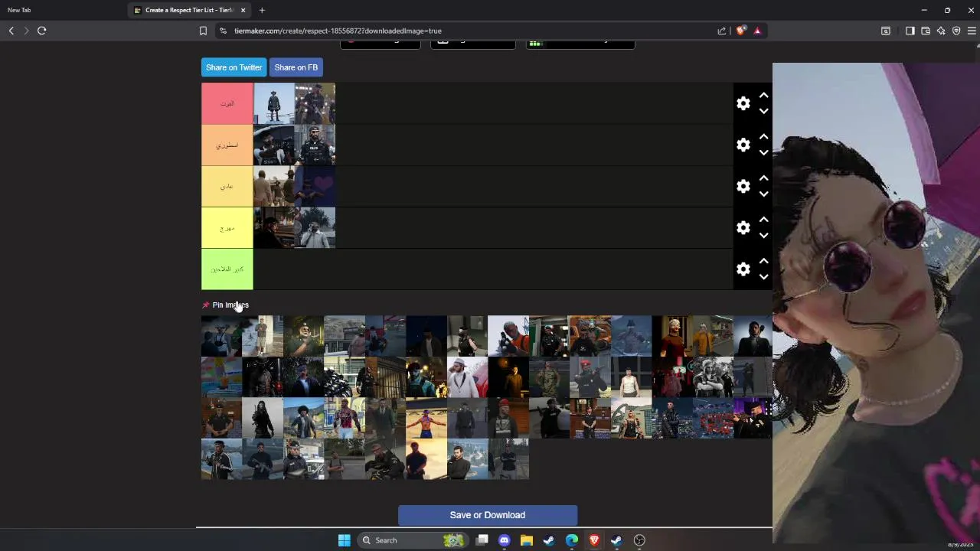The image size is (980, 551).
Task: Go back in browser history
Action: pos(11,31)
